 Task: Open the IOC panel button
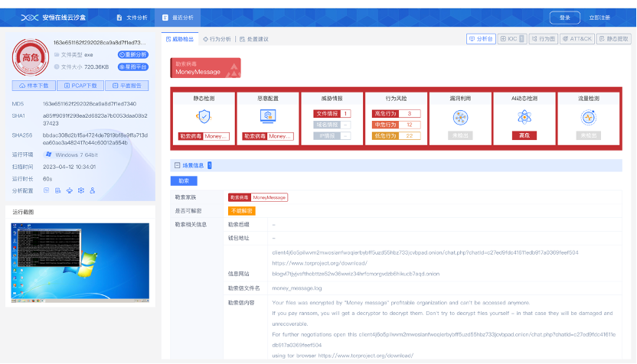click(511, 38)
